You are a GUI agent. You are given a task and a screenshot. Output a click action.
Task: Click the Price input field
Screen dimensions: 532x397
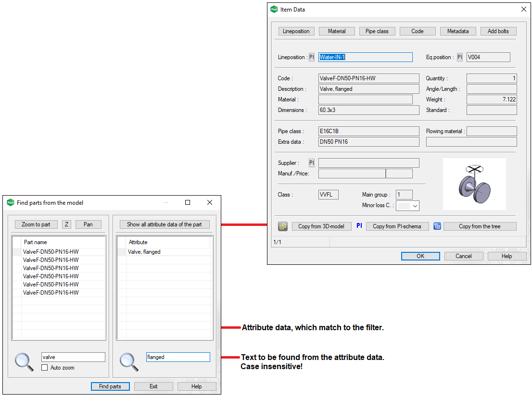click(399, 174)
